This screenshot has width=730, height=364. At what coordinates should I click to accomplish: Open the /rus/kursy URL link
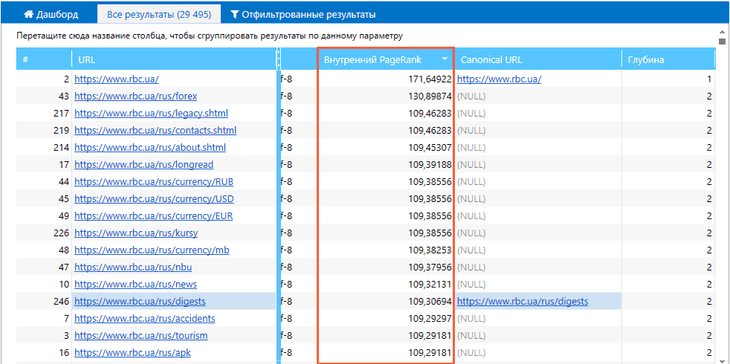click(x=136, y=233)
